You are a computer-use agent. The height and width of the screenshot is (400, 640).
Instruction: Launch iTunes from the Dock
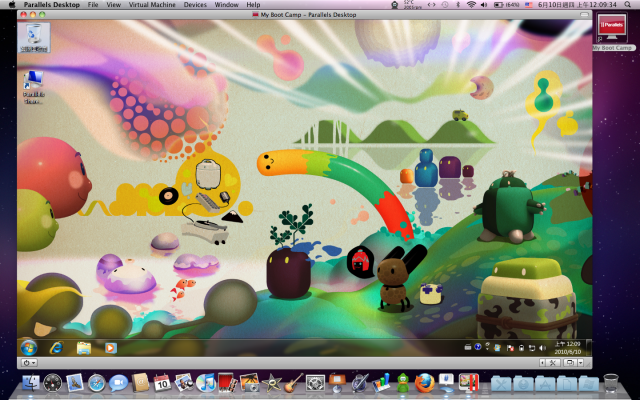tap(206, 383)
